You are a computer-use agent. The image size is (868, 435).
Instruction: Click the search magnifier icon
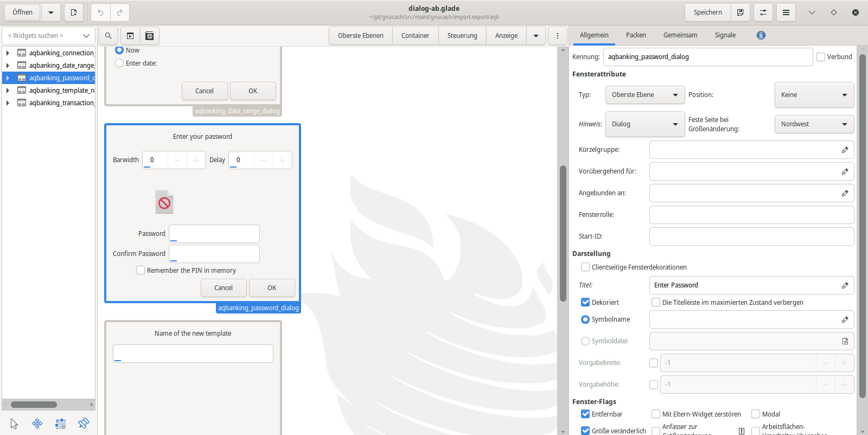(x=108, y=36)
